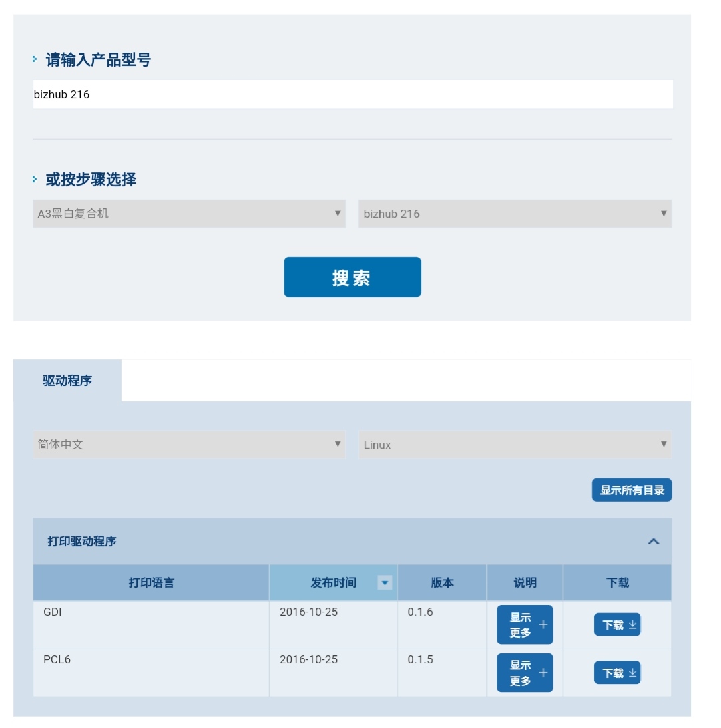Open the A3黑白复合机 category dropdown
Viewport: 721px width, 728px height.
(190, 214)
